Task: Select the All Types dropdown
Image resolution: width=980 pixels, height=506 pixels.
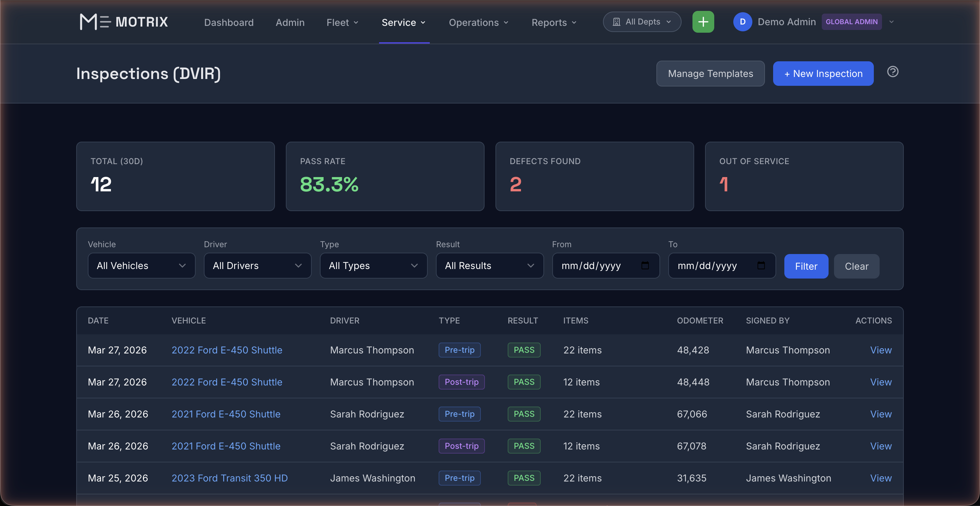Action: [373, 265]
